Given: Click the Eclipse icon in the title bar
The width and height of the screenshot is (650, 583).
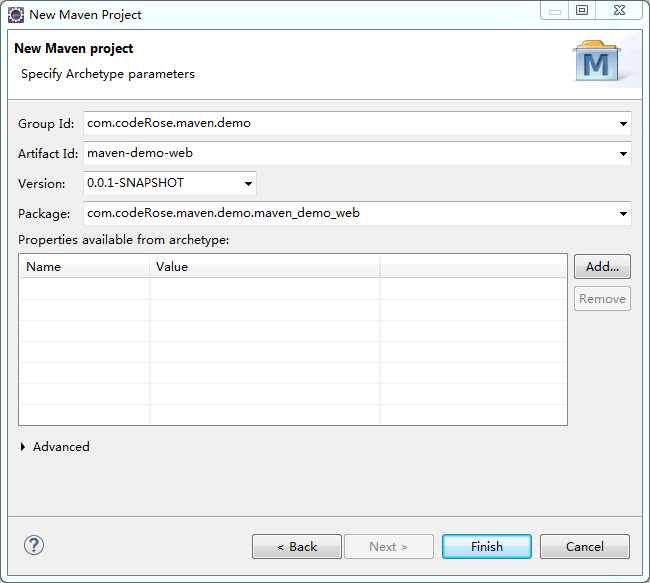Looking at the screenshot, I should (16, 15).
